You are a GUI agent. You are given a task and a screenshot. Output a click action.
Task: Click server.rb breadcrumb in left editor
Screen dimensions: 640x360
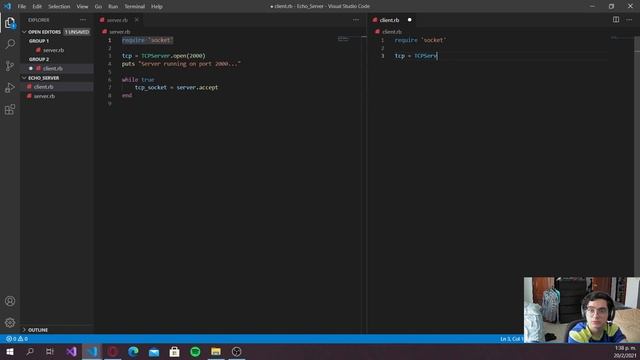point(119,31)
